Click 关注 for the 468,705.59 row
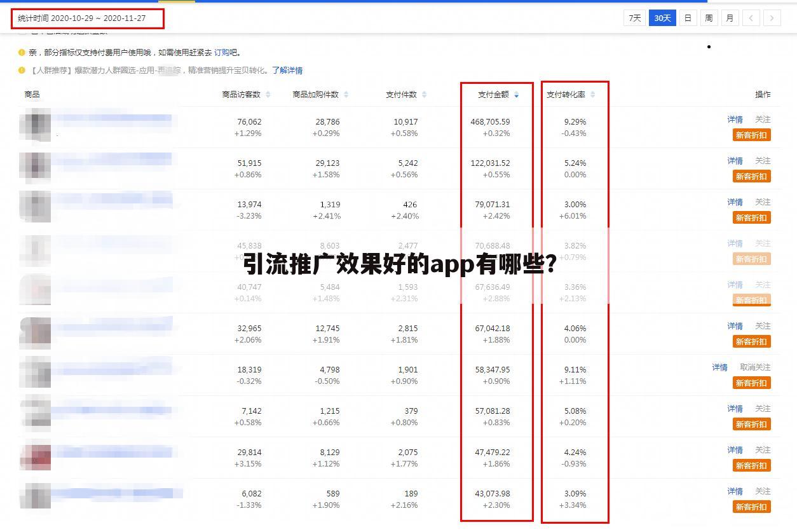Viewport: 797px width, 532px height. tap(763, 119)
